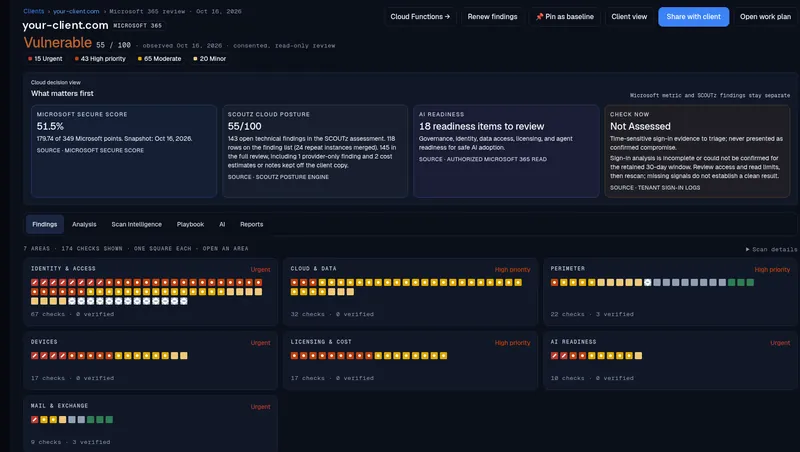The width and height of the screenshot is (800, 452).
Task: Open the Devices area heading
Action: pyautogui.click(x=44, y=342)
